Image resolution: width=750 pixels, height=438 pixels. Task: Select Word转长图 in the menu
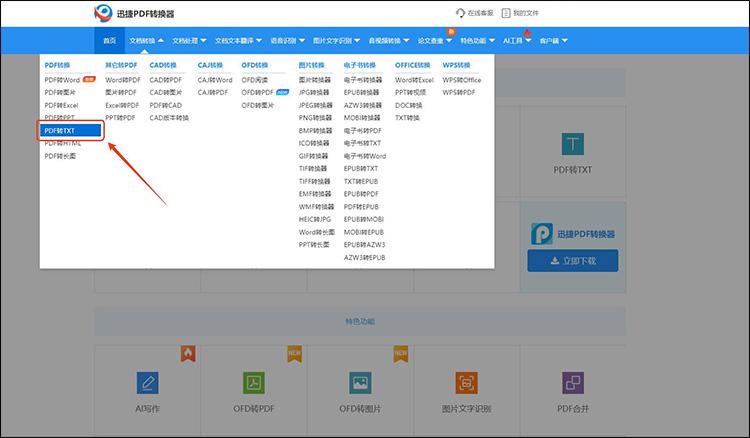tap(317, 232)
